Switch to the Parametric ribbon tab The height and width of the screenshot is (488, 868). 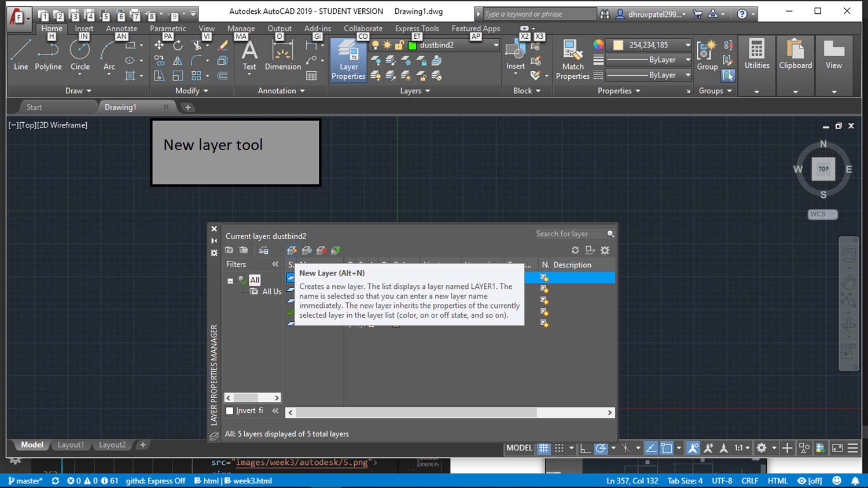(x=168, y=28)
